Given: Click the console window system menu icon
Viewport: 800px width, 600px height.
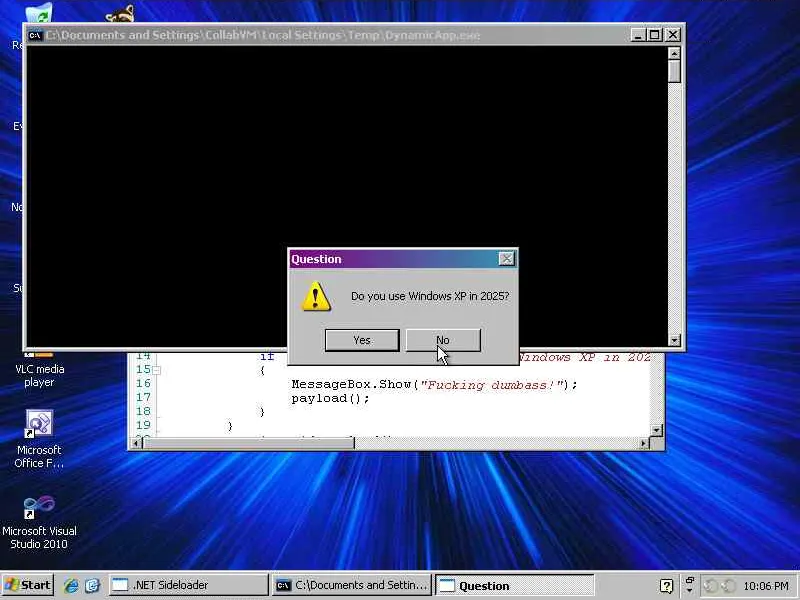Looking at the screenshot, I should click(35, 35).
